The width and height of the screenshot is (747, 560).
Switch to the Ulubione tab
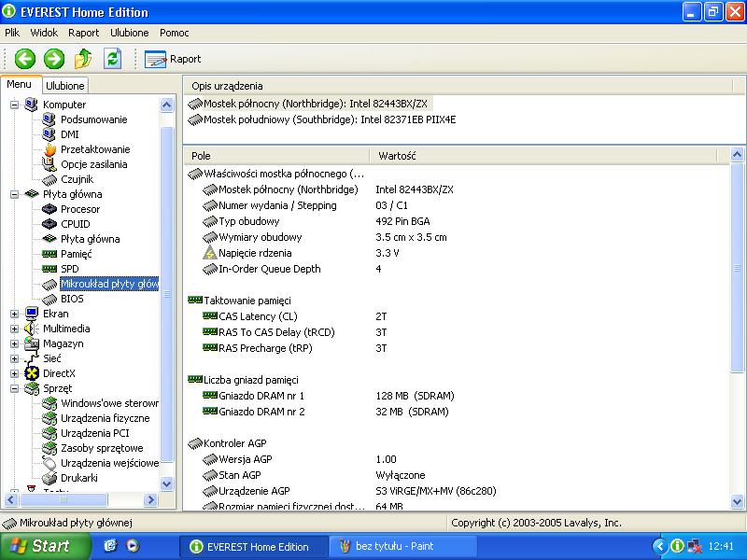click(65, 85)
